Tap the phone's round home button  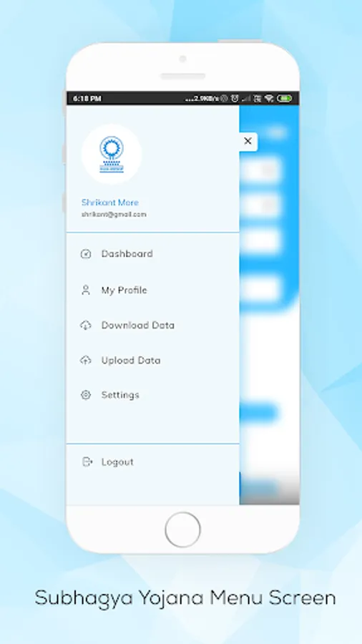tap(182, 530)
